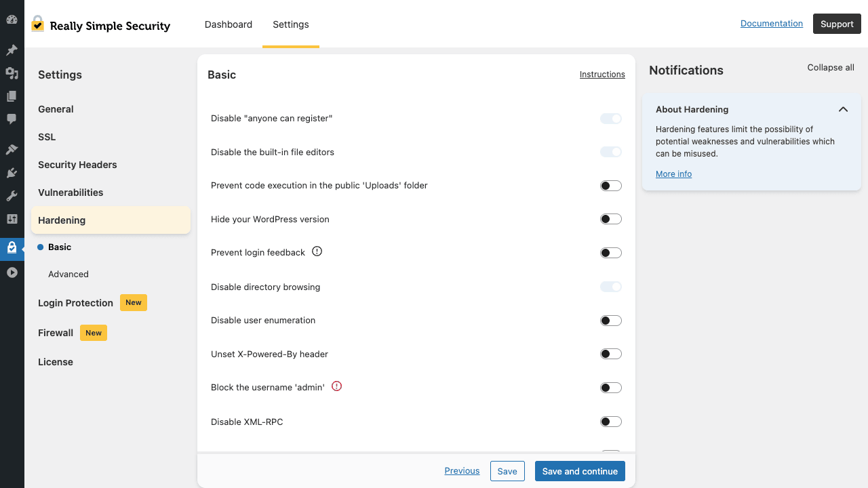This screenshot has width=868, height=488.
Task: Enable Disable XML-RPC switch
Action: [611, 422]
